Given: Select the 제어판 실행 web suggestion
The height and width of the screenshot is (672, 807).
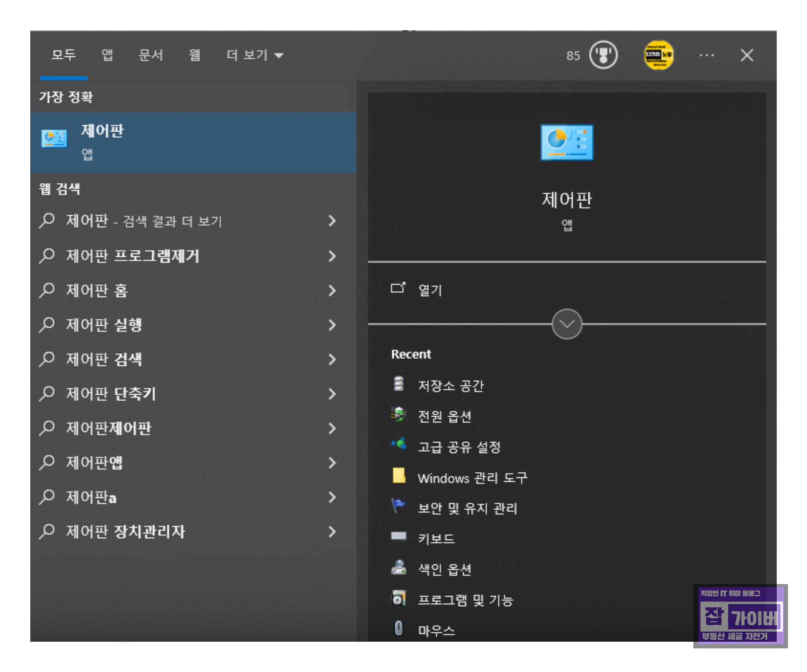Looking at the screenshot, I should pyautogui.click(x=104, y=325).
